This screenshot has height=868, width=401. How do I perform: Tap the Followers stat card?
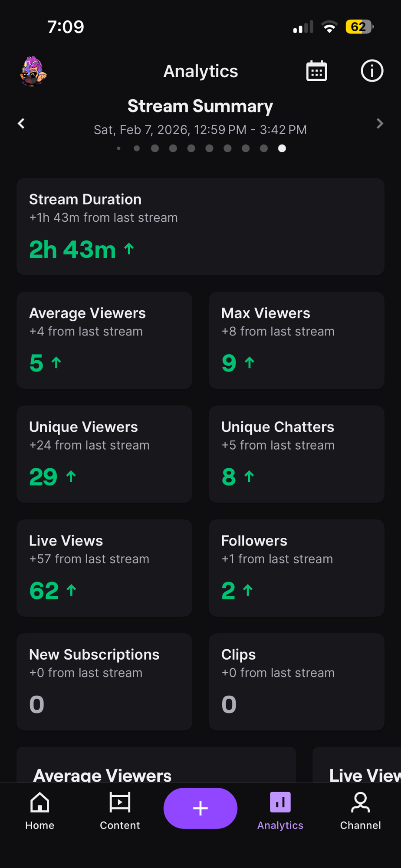[x=296, y=568]
